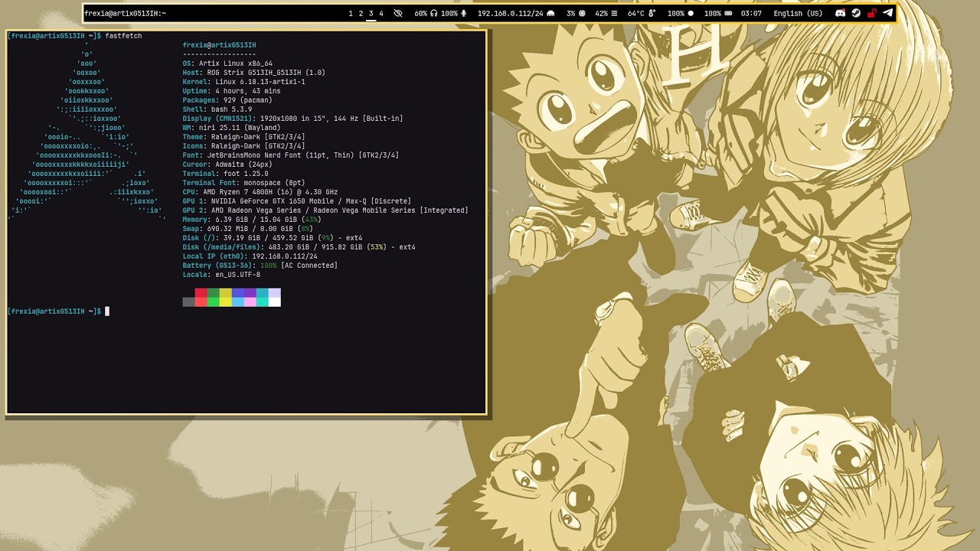The width and height of the screenshot is (980, 551).
Task: Click the thermometer temperature icon
Action: click(x=652, y=13)
